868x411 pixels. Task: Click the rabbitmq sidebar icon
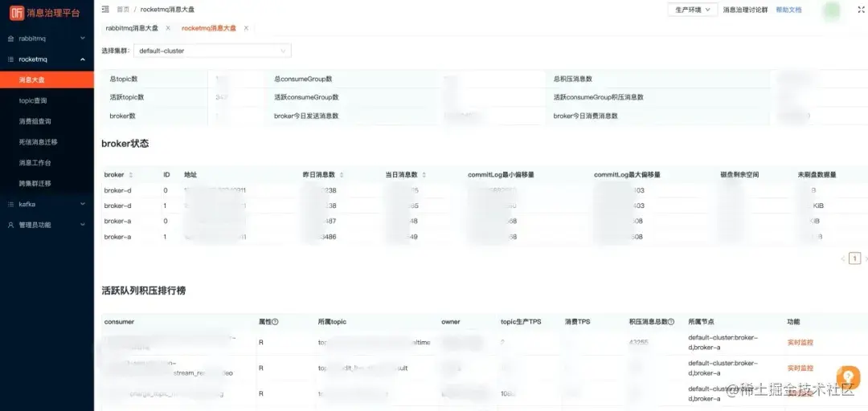pyautogui.click(x=11, y=39)
